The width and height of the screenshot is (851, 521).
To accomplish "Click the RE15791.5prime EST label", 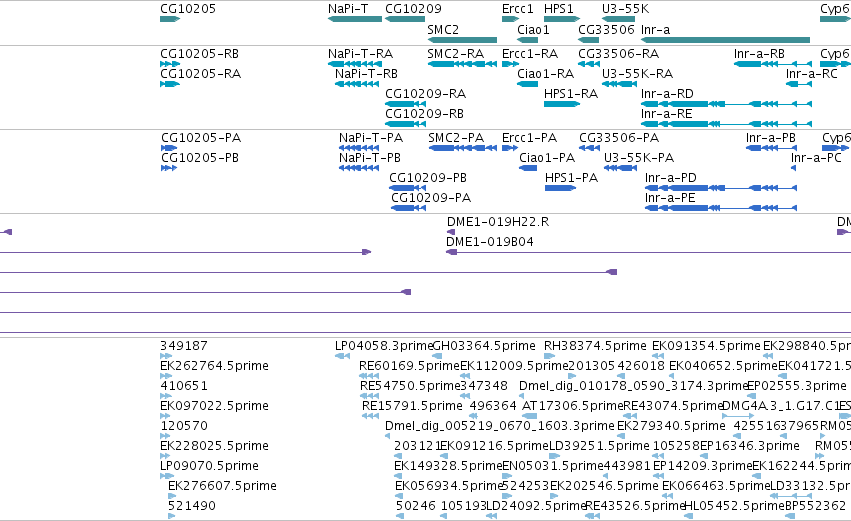I will coord(412,405).
